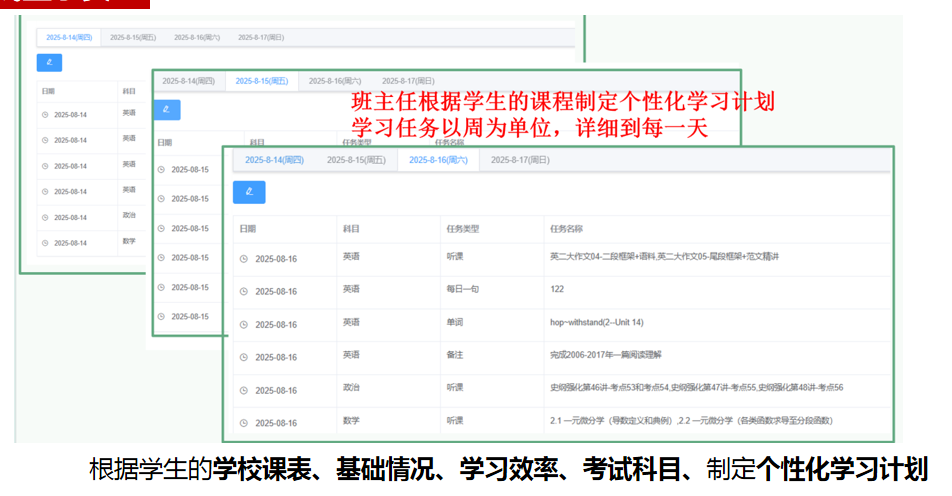Click task name cell 122
Image resolution: width=952 pixels, height=496 pixels.
pos(557,289)
